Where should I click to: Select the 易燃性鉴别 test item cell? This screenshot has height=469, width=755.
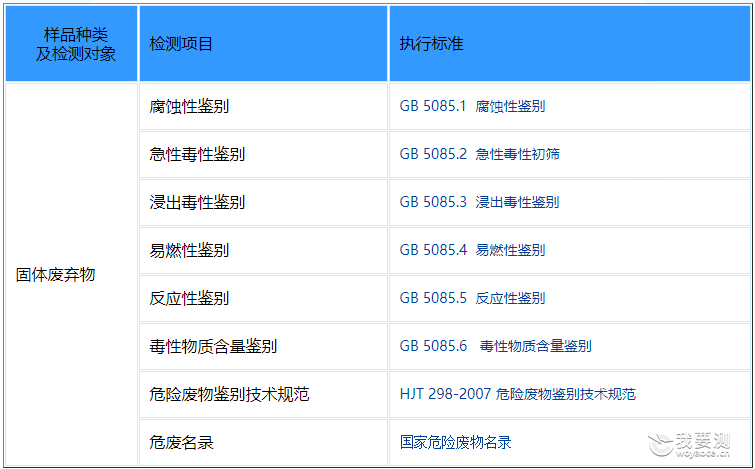[263, 250]
